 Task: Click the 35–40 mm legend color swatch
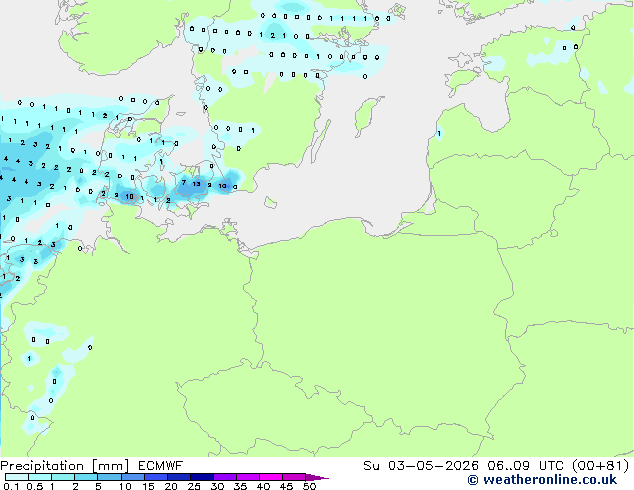[x=248, y=477]
